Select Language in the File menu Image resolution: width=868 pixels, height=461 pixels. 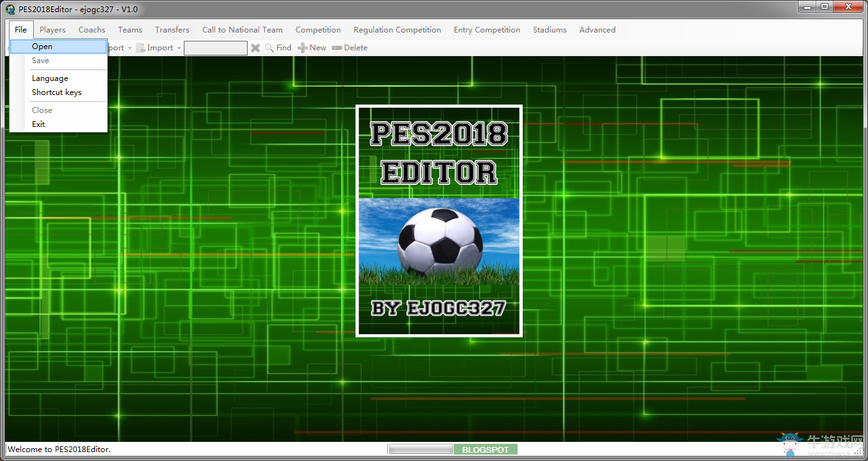pos(58,78)
